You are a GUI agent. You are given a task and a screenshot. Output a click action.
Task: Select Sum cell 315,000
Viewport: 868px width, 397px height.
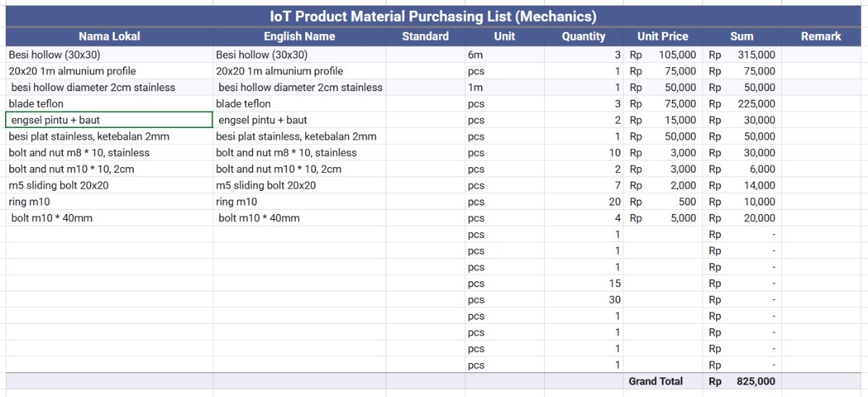(x=741, y=55)
